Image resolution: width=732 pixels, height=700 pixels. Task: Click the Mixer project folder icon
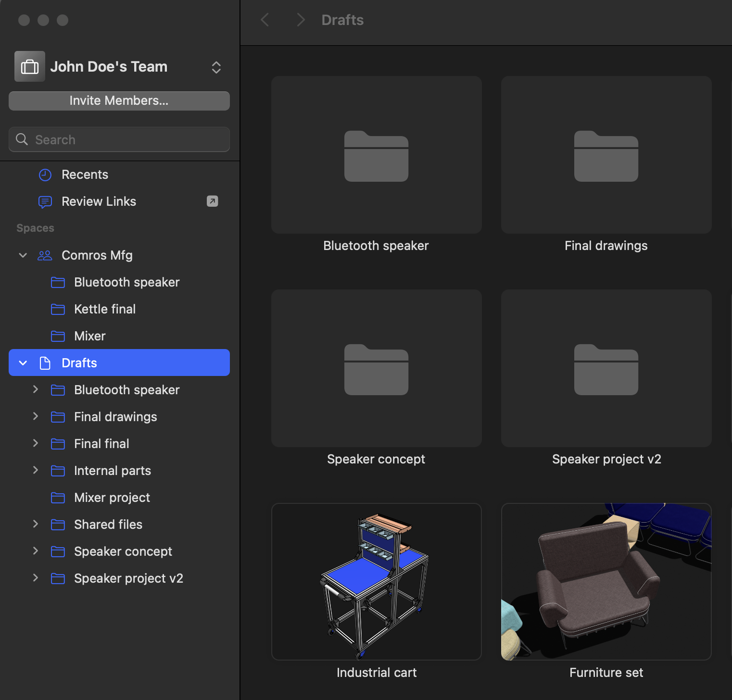click(x=58, y=498)
